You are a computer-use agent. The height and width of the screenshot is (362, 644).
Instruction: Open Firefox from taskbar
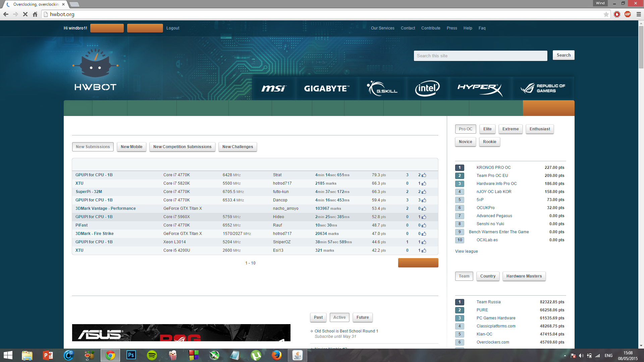click(277, 355)
